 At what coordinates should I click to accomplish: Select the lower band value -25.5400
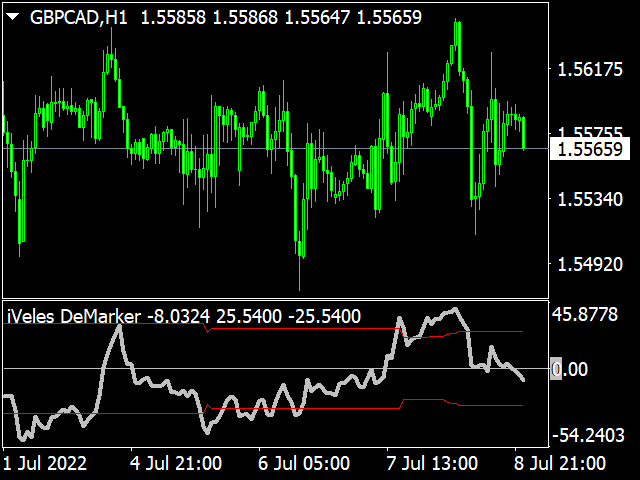click(324, 316)
